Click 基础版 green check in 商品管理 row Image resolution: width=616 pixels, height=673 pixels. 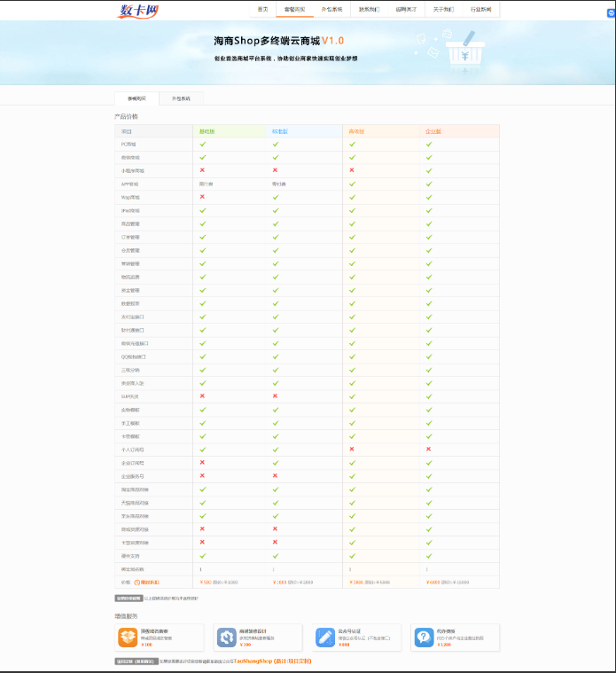click(x=202, y=223)
